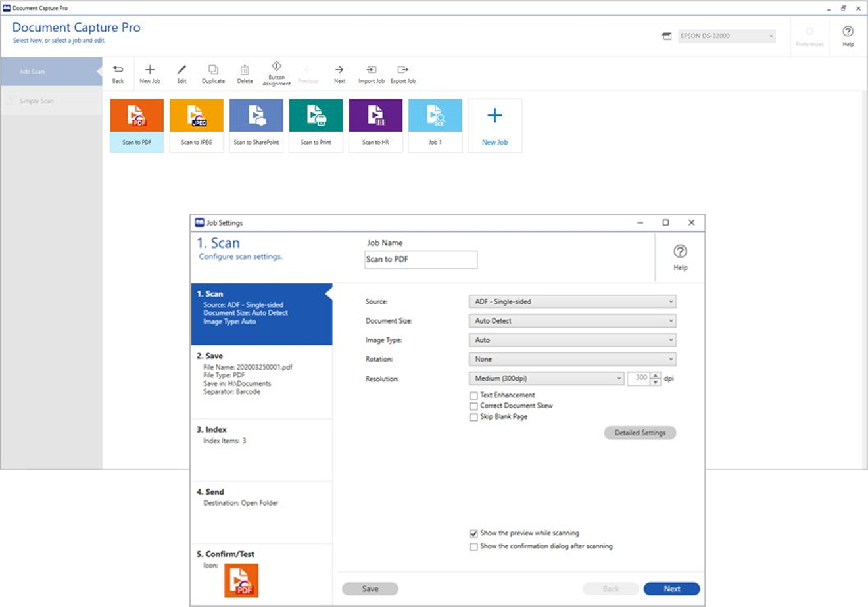
Task: Click the PDF job icon under Confirm/Test
Action: pos(241,580)
